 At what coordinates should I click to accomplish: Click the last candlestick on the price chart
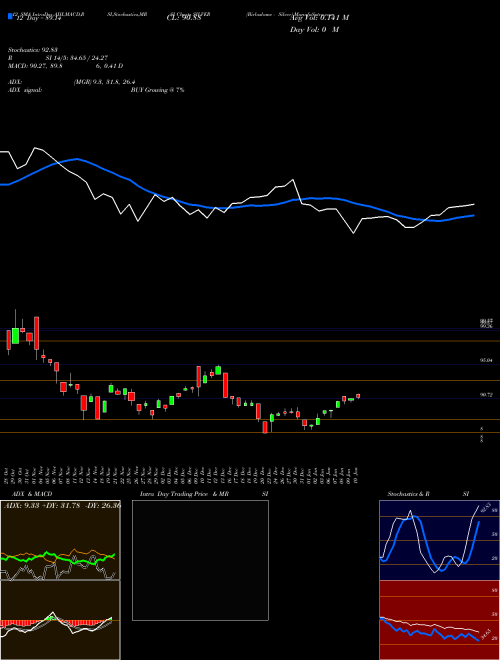click(x=358, y=396)
